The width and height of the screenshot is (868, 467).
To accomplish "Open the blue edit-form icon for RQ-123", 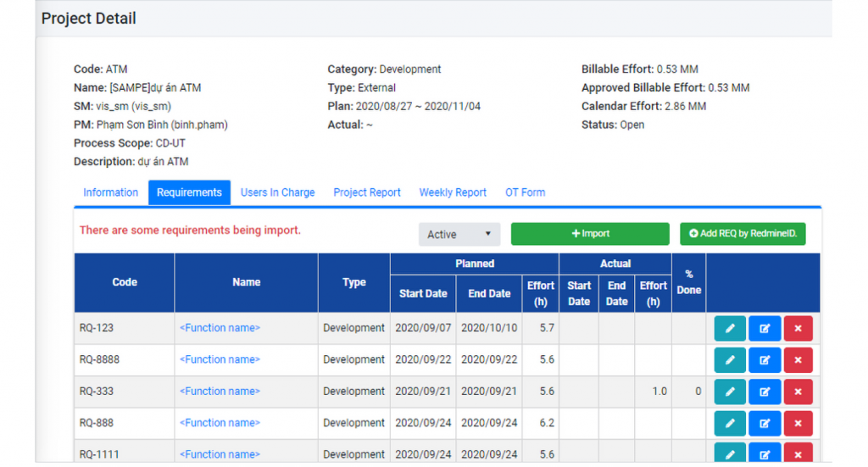I will coord(765,328).
